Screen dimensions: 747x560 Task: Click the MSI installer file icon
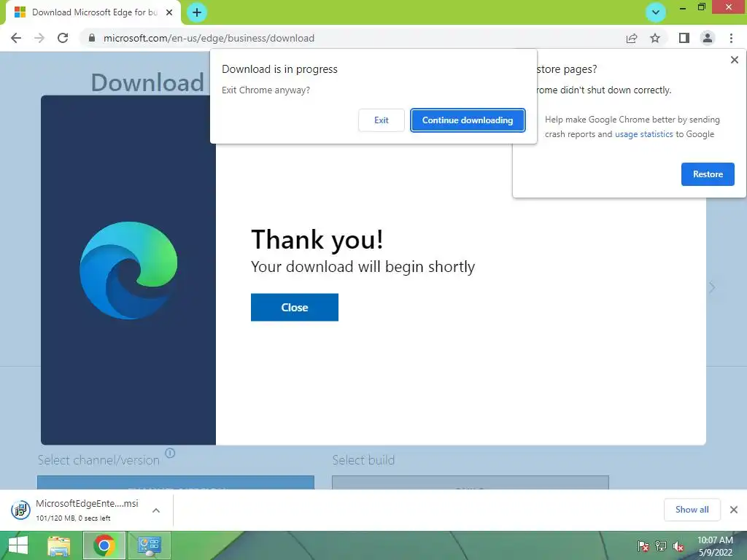(20, 510)
